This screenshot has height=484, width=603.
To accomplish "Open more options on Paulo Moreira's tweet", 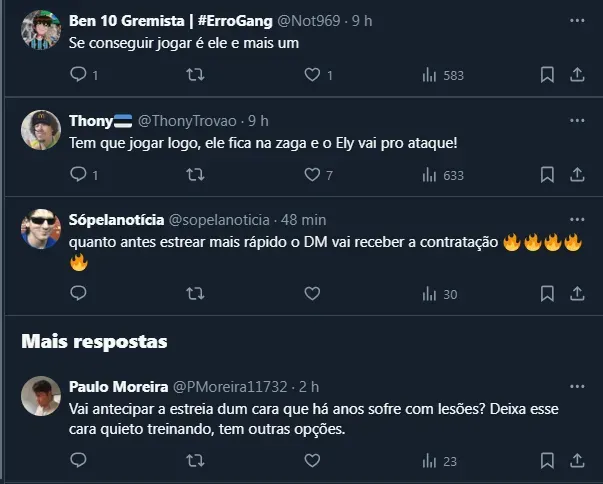I will [x=577, y=386].
